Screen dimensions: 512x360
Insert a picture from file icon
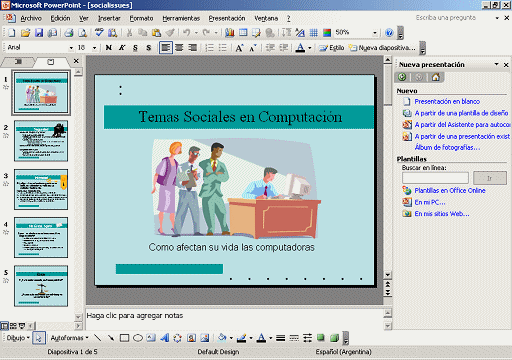[205, 338]
